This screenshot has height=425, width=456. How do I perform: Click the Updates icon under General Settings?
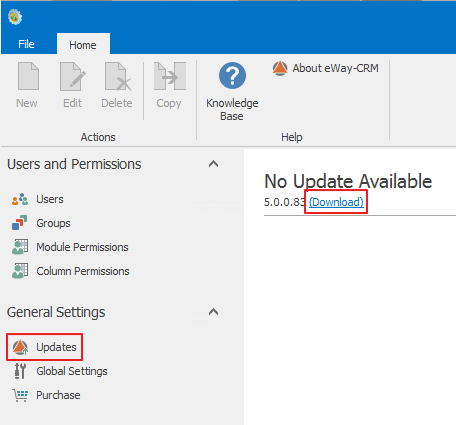(x=20, y=347)
